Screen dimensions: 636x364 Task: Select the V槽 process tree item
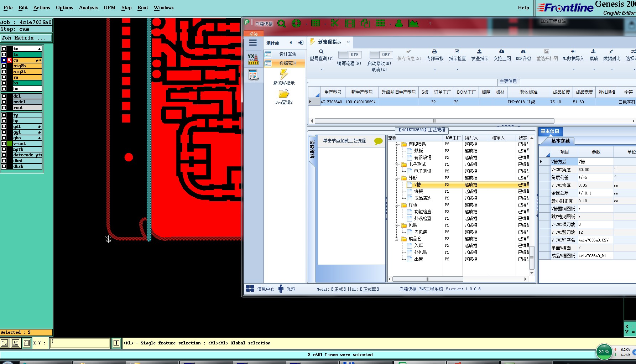click(x=417, y=185)
